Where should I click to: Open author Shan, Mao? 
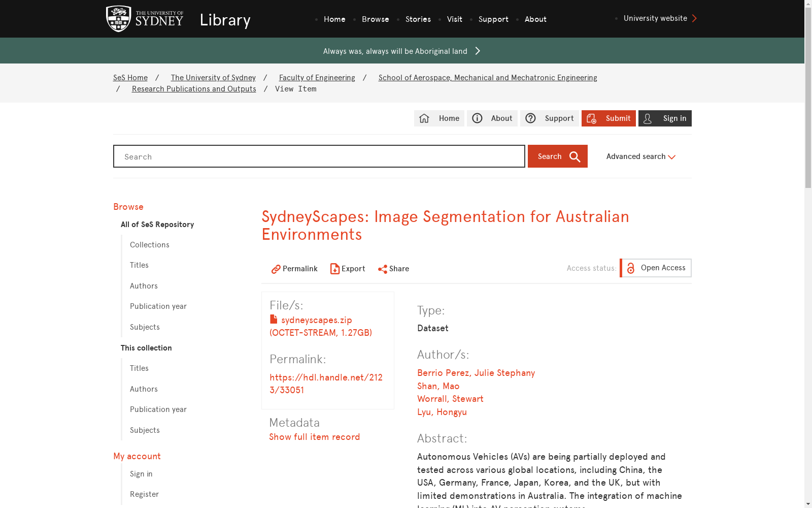click(x=438, y=386)
